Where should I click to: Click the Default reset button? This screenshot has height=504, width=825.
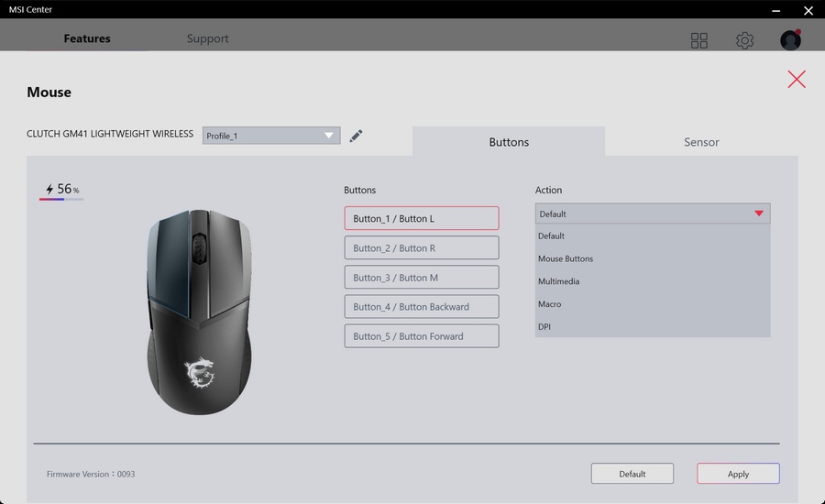coord(632,474)
